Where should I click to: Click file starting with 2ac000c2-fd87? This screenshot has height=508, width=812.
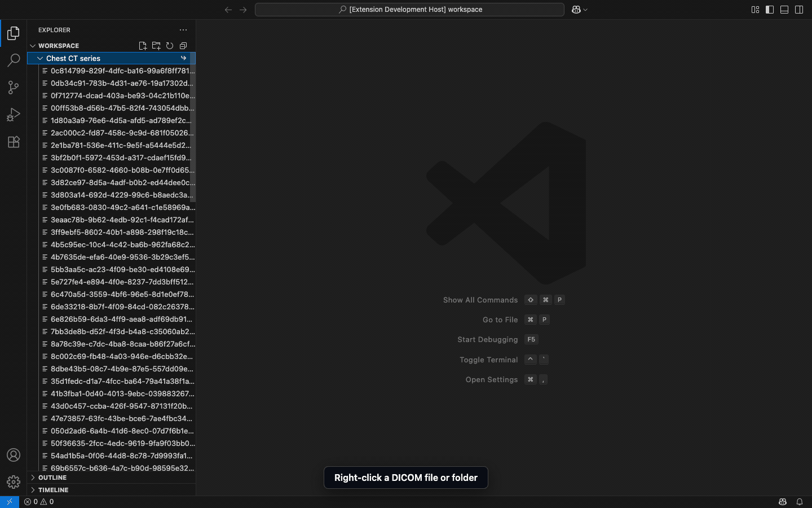[112, 133]
